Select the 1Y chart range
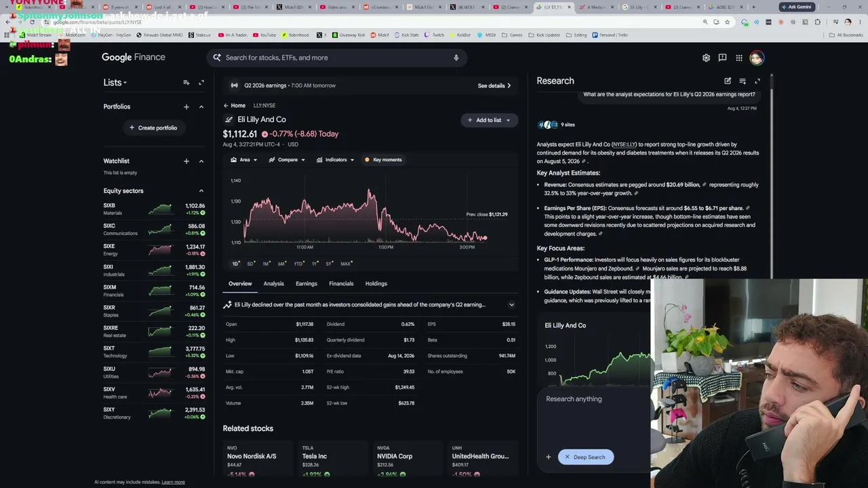 (x=315, y=264)
